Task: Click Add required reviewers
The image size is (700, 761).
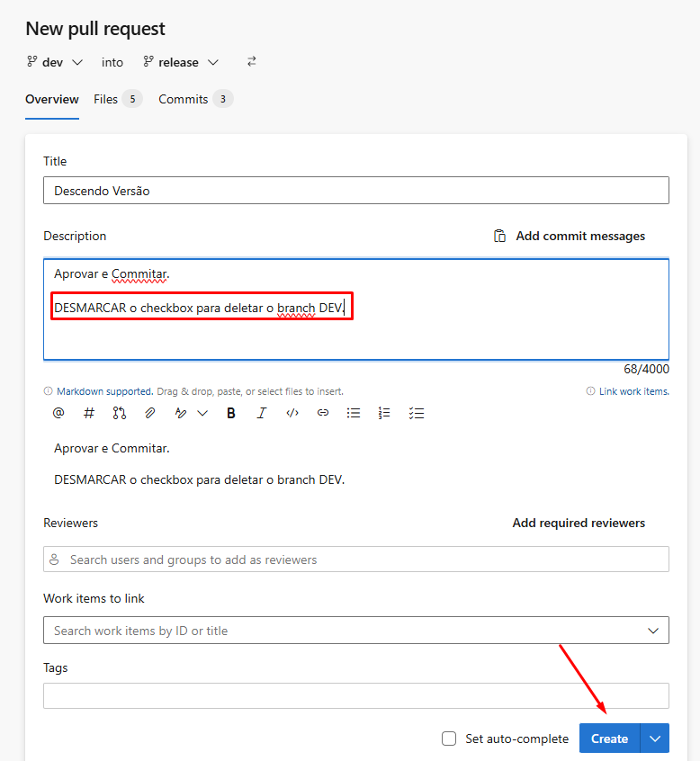Action: click(579, 523)
